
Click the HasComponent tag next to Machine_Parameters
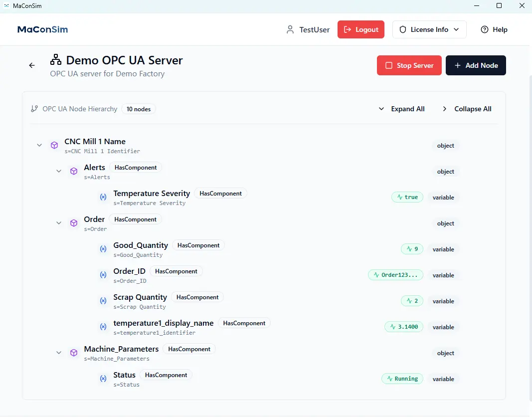click(189, 349)
